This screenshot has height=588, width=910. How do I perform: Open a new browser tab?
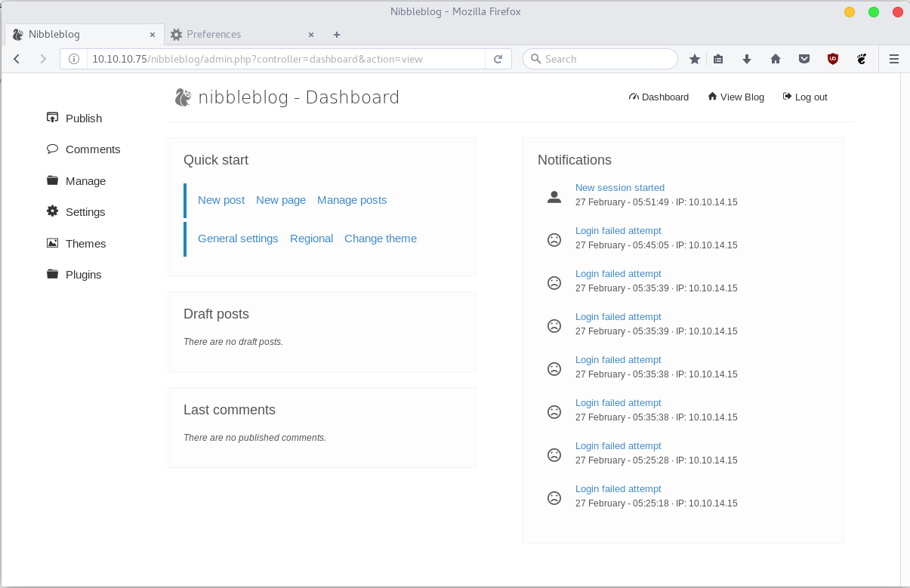tap(337, 34)
